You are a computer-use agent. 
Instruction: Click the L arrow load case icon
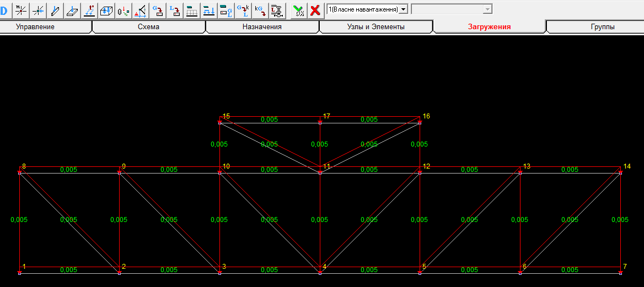[175, 10]
